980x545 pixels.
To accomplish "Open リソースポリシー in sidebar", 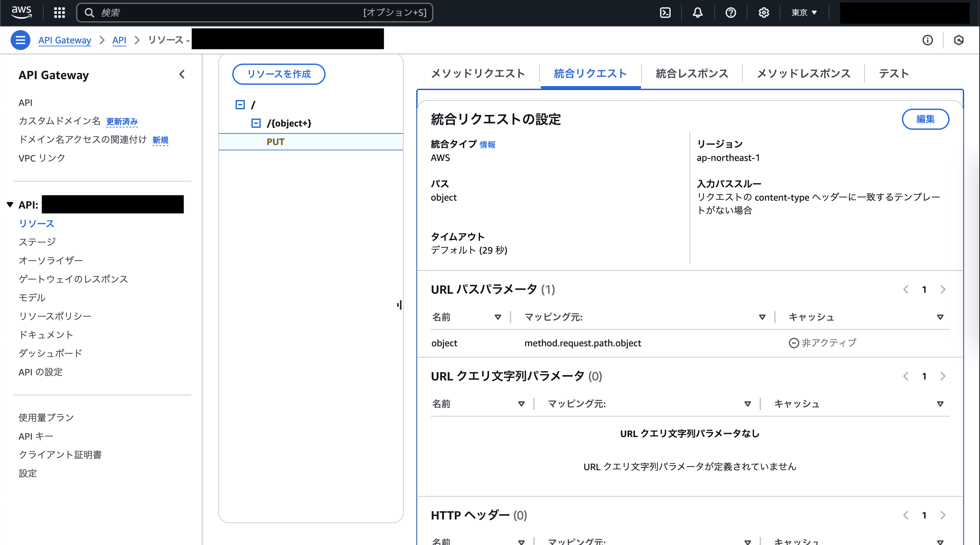I will tap(55, 316).
